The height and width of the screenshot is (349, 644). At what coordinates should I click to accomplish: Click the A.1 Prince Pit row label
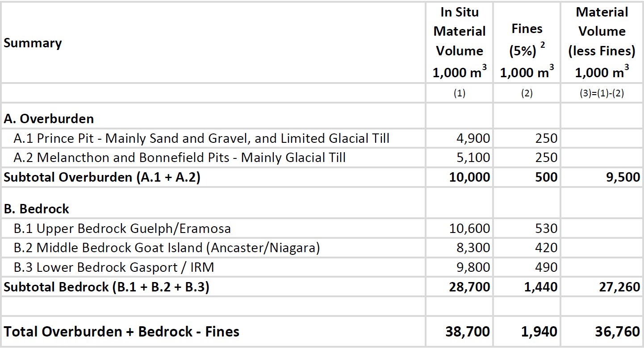point(201,138)
